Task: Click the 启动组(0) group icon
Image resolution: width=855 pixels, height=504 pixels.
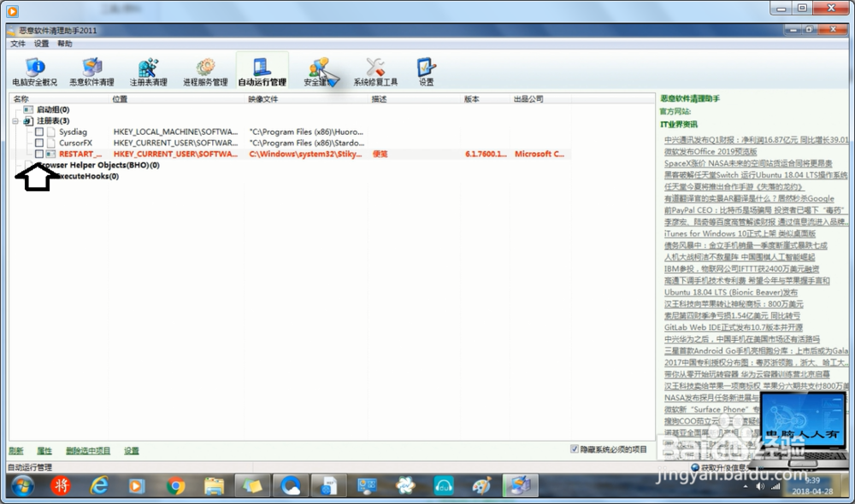Action: [x=28, y=109]
